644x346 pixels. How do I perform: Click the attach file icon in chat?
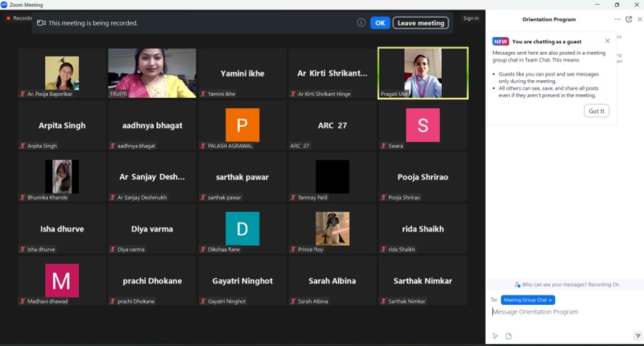point(508,336)
